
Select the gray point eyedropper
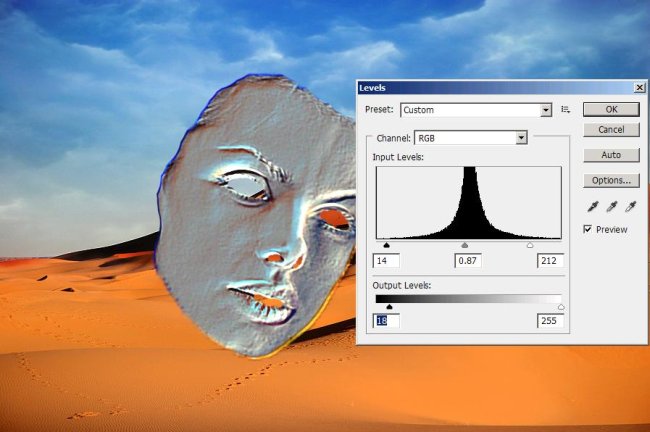609,206
